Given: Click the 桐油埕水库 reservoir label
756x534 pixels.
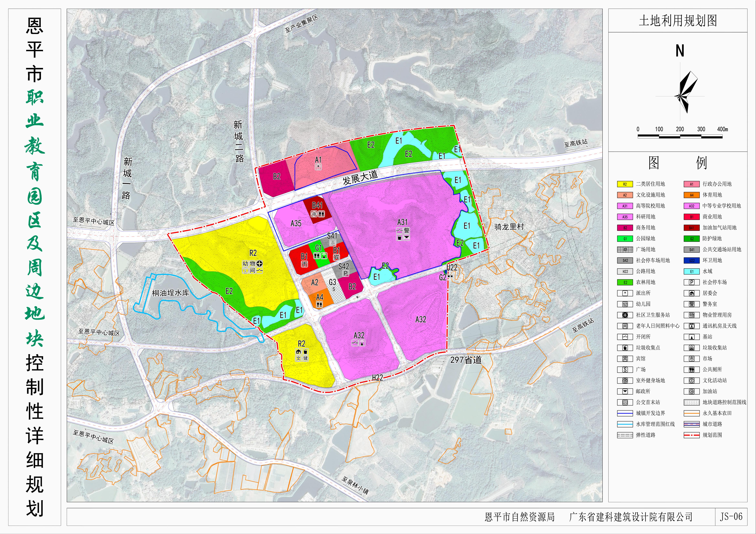Looking at the screenshot, I should 171,293.
